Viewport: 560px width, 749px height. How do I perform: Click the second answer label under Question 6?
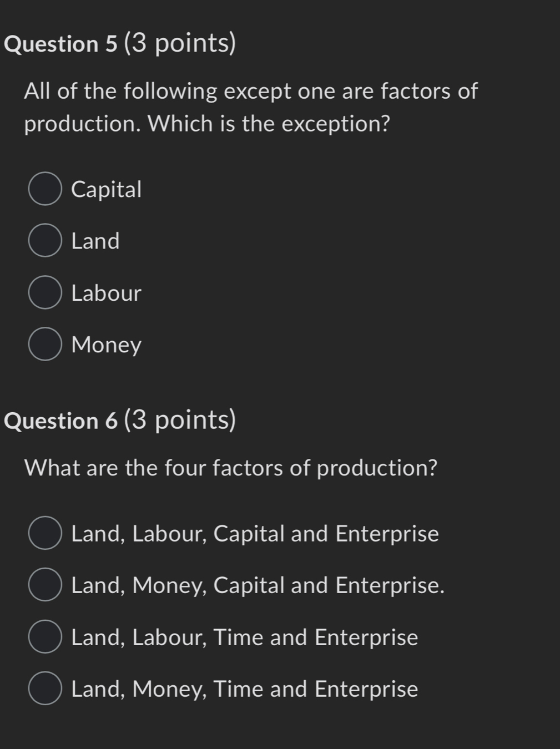coord(258,585)
